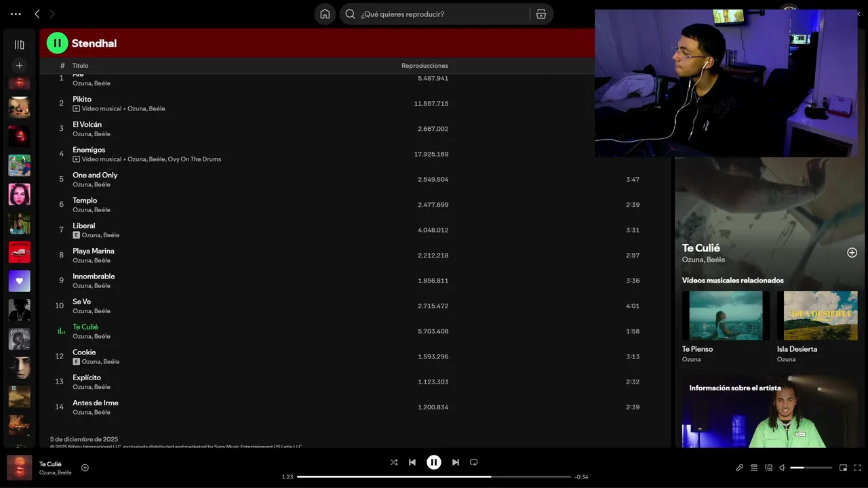Click the search magnifier icon
The width and height of the screenshot is (868, 488).
coord(351,14)
